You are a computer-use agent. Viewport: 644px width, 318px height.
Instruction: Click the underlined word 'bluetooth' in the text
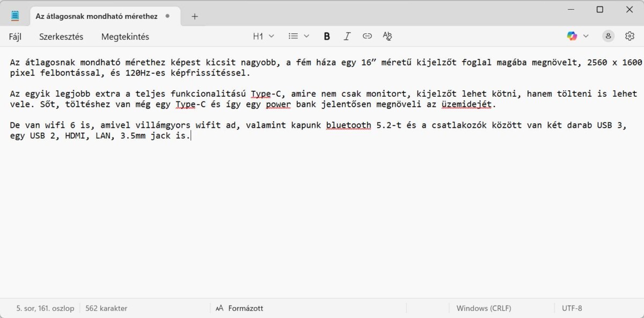[348, 125]
